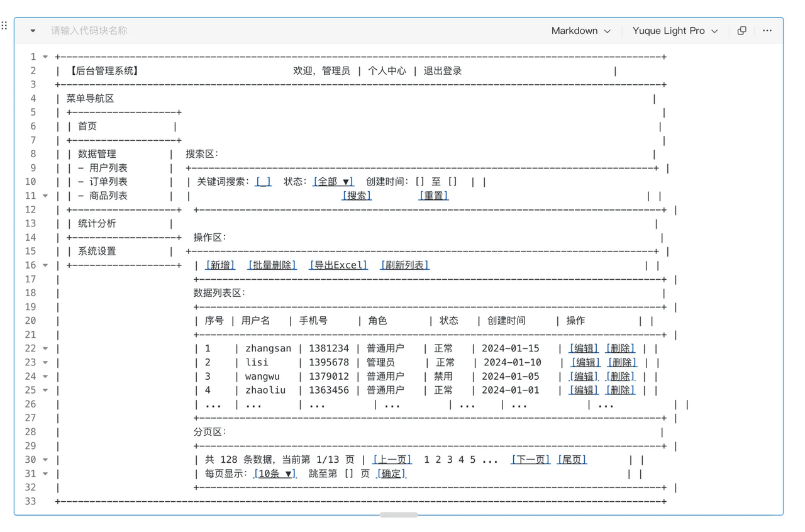
Task: Open the Markdown language dropdown
Action: point(581,31)
